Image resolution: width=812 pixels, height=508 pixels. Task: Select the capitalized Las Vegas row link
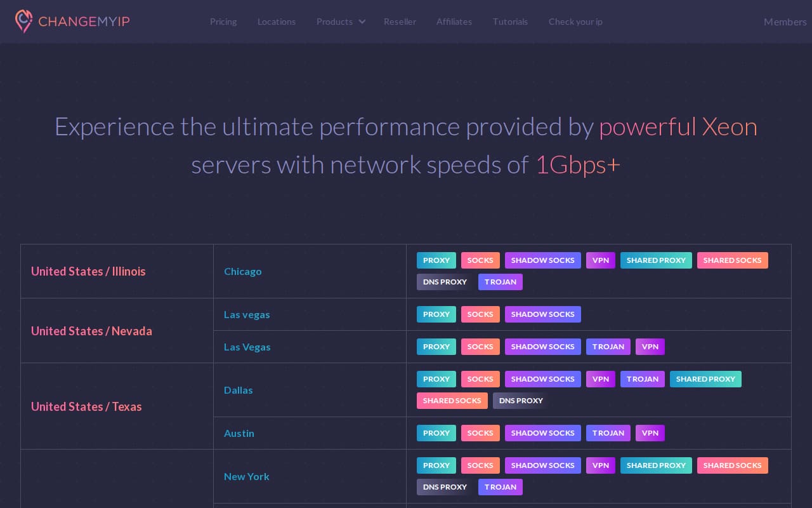[x=247, y=347]
